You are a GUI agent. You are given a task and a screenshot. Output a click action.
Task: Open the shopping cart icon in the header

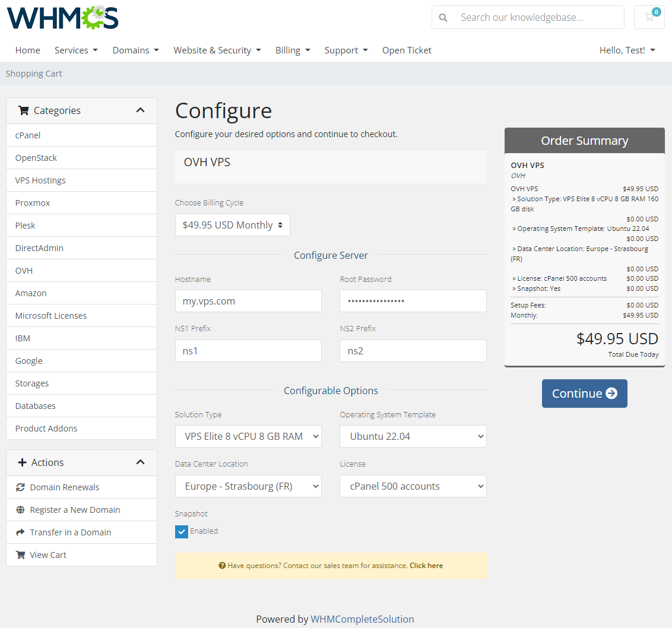pos(649,17)
